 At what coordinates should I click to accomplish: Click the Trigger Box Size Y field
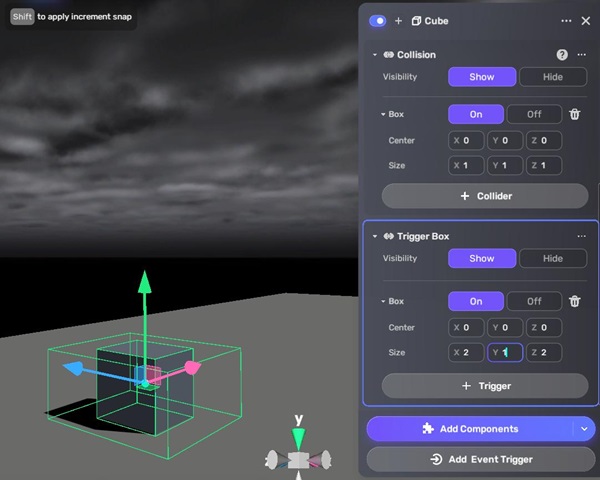click(x=505, y=353)
